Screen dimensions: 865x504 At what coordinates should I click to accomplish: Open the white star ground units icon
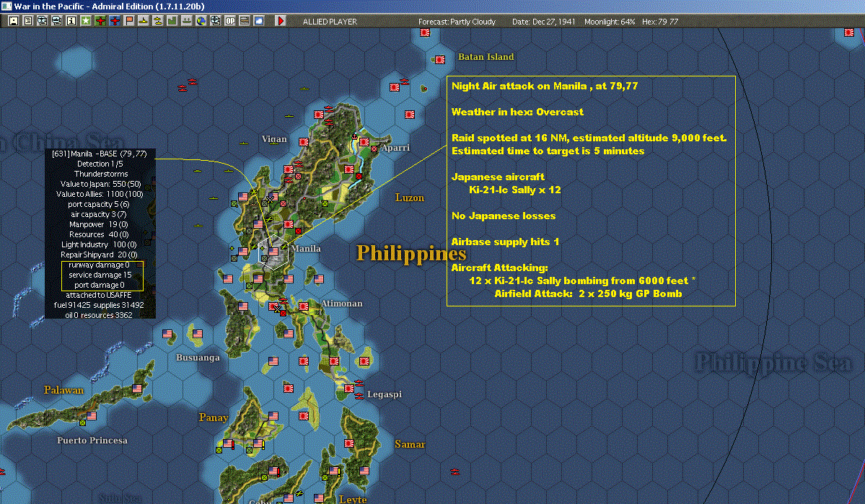[86, 21]
